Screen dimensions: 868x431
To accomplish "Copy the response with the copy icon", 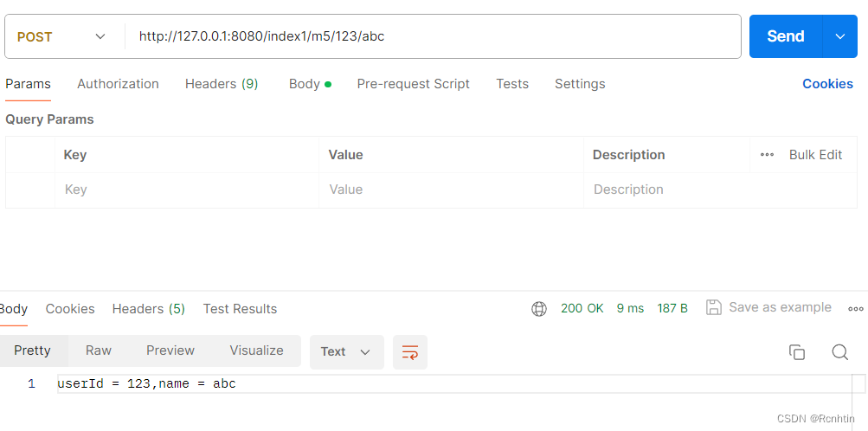I will pos(796,352).
